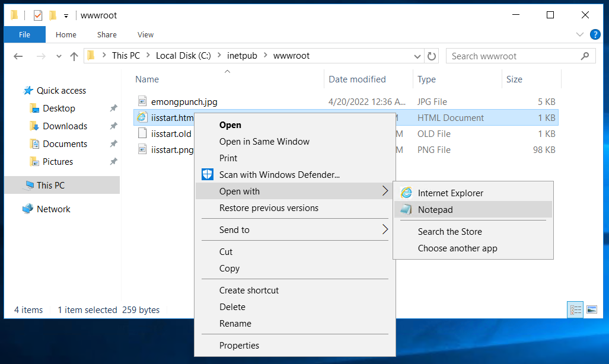Sort by the Size column header
This screenshot has height=364, width=609.
click(514, 79)
